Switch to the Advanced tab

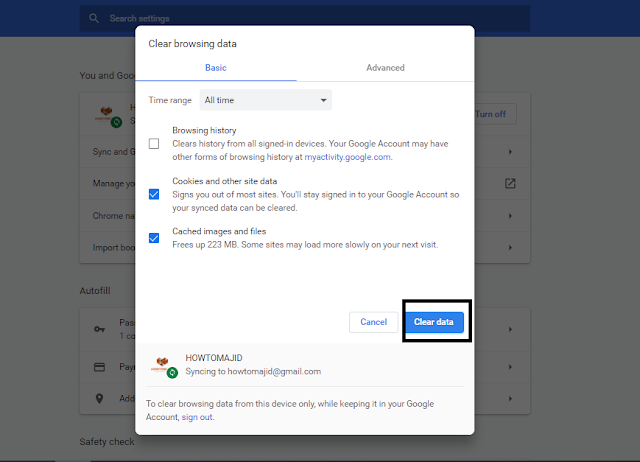pos(385,68)
